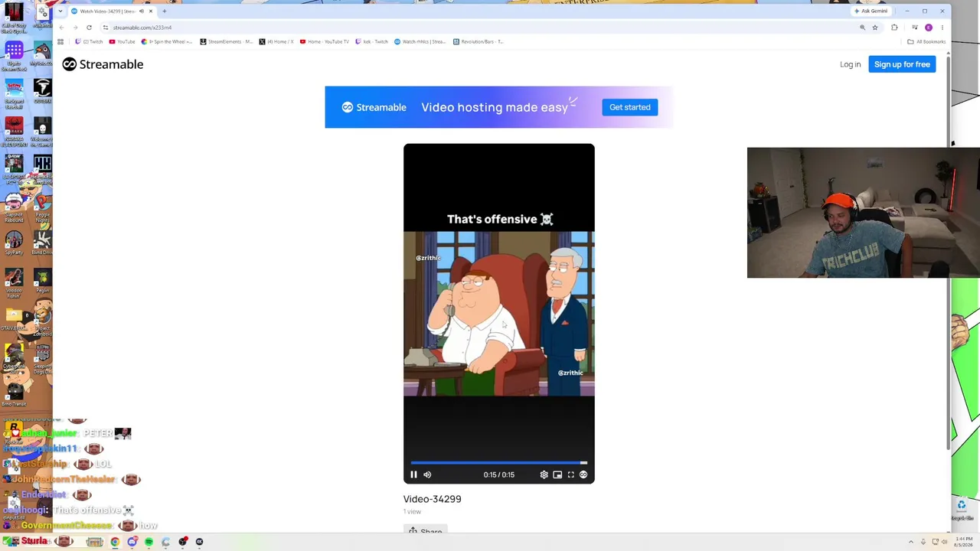Go back to the previous page

click(x=61, y=28)
